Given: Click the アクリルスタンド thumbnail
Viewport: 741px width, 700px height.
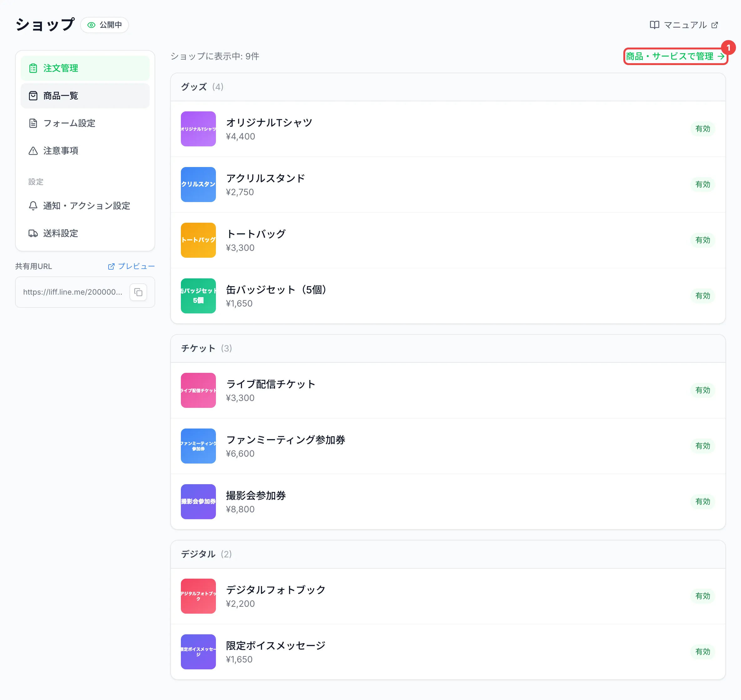Looking at the screenshot, I should pyautogui.click(x=198, y=184).
